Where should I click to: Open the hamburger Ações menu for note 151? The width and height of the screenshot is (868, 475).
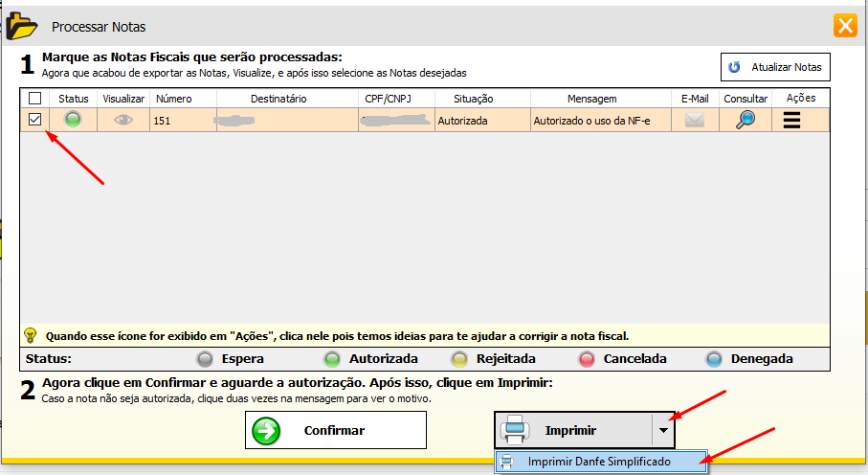(x=792, y=121)
